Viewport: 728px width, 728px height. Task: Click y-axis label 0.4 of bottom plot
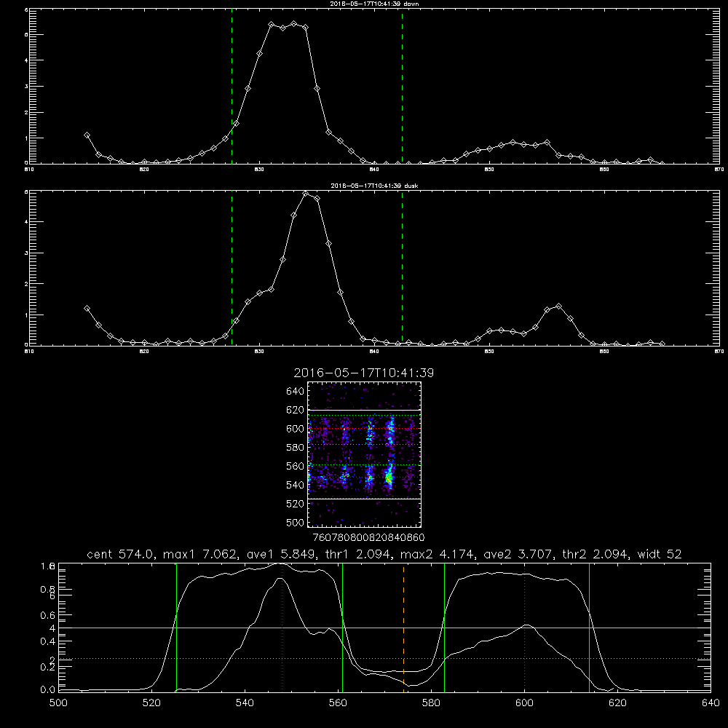[48, 641]
